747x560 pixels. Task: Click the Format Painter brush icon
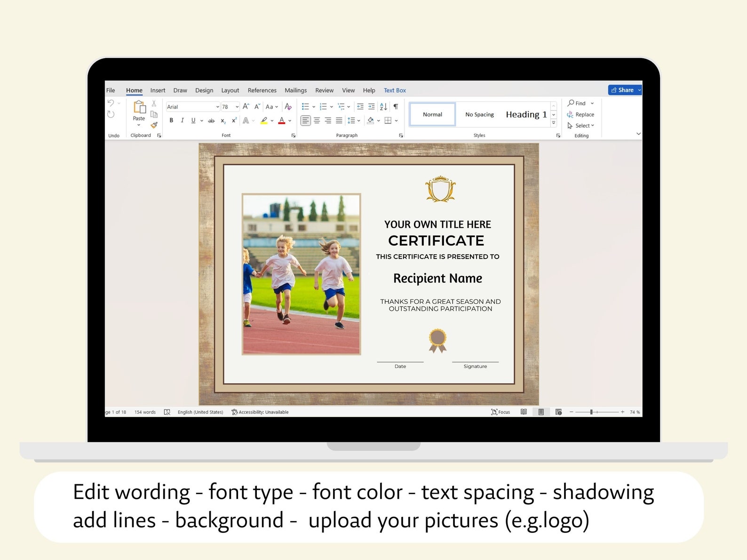[x=154, y=125]
